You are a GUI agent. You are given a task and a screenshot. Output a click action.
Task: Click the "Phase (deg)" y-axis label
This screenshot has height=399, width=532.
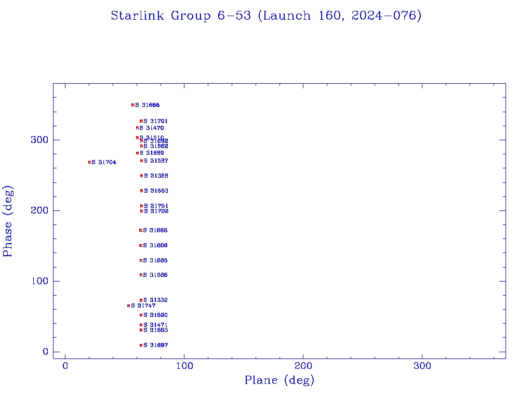(8, 221)
